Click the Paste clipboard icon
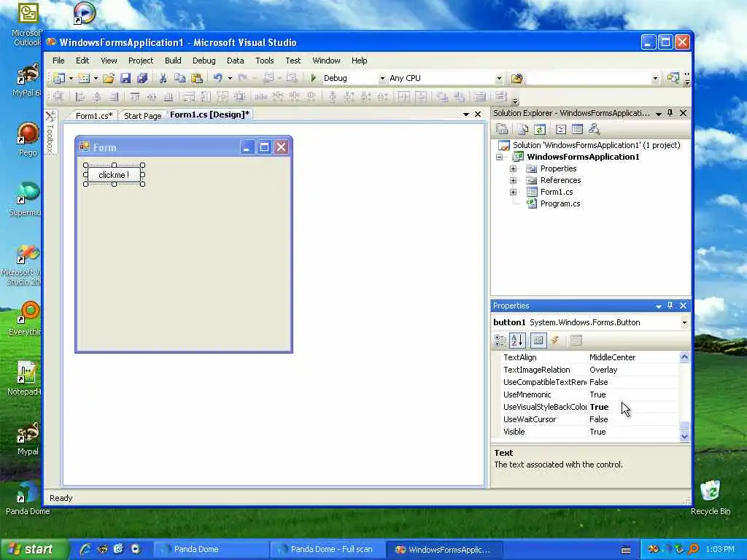747x560 pixels. [x=197, y=78]
